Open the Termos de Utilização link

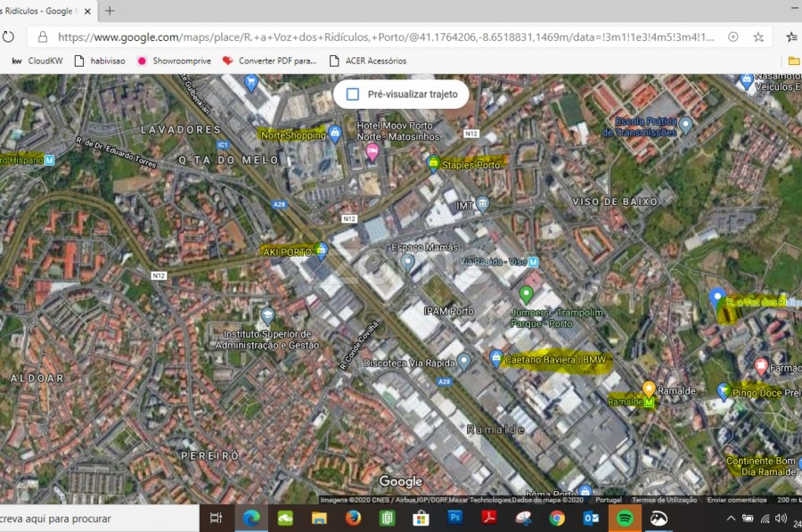coord(664,501)
